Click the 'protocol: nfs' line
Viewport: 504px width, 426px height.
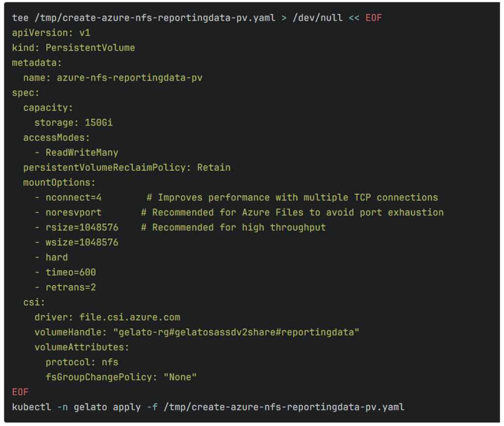(82, 362)
